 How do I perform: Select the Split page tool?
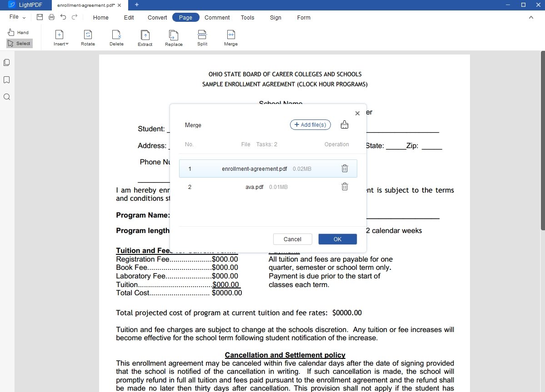tap(202, 35)
